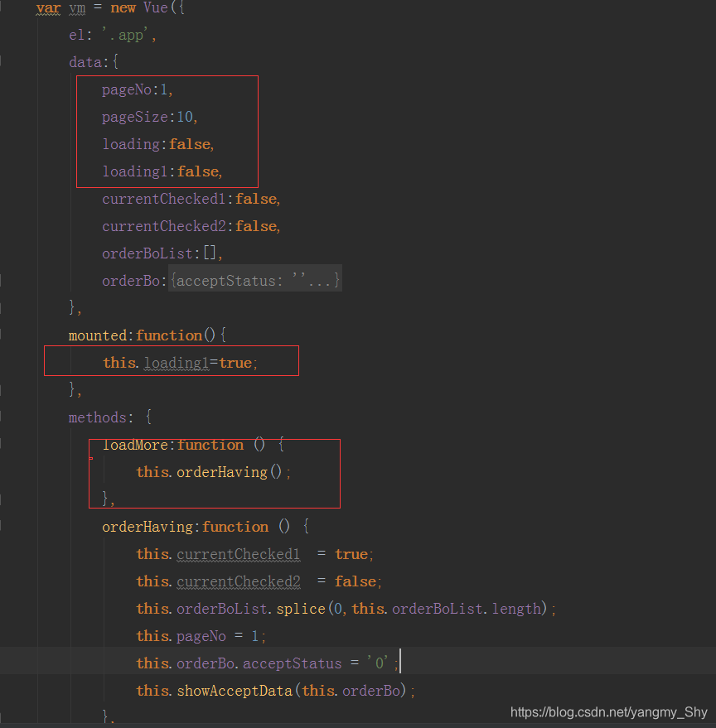The image size is (716, 728).
Task: Click 'length' at end of splice line
Action: [516, 609]
